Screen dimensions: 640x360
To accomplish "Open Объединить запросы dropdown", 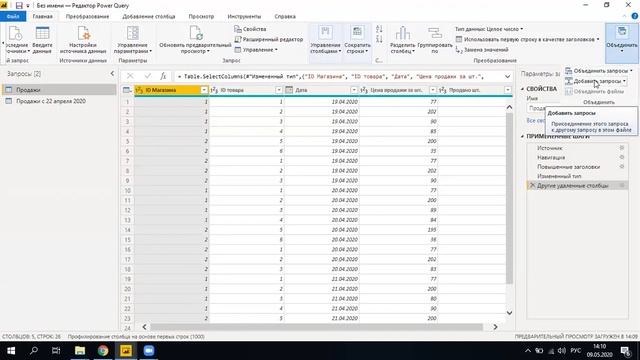I will point(599,71).
